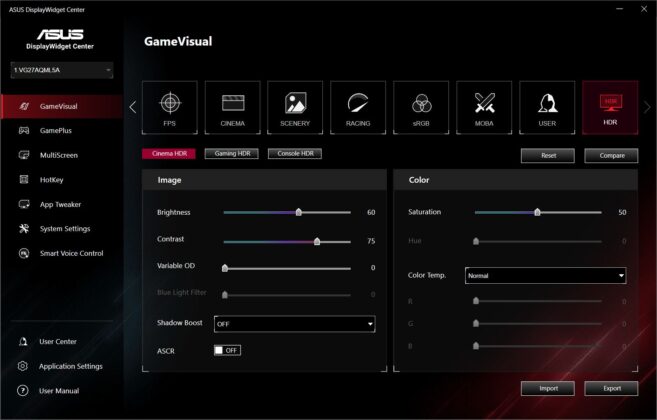Click Saturation value 50
657x420 pixels.
[623, 213]
